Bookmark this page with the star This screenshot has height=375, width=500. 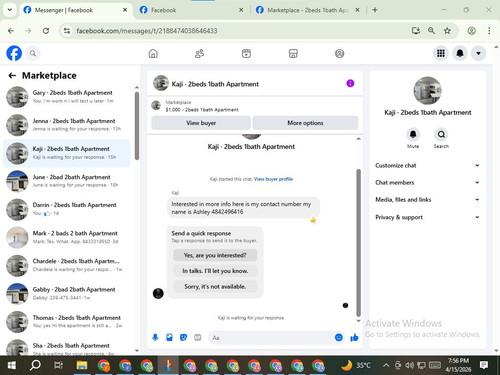[447, 31]
